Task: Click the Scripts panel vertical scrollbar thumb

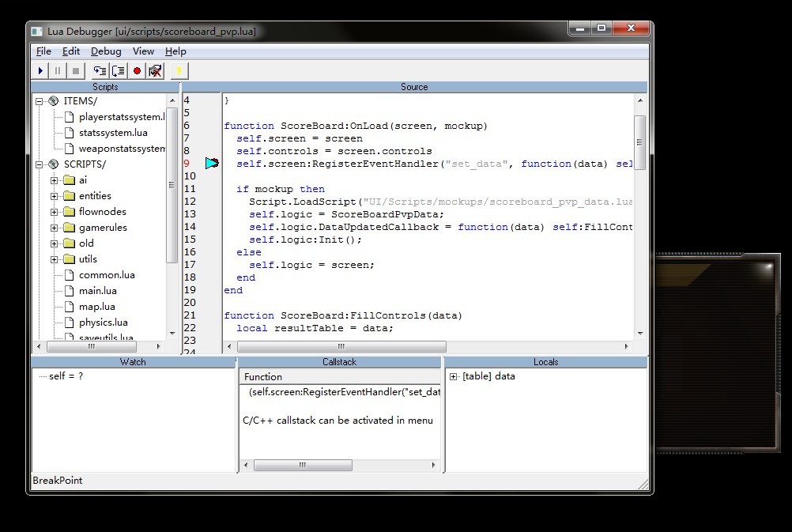Action: (172, 186)
